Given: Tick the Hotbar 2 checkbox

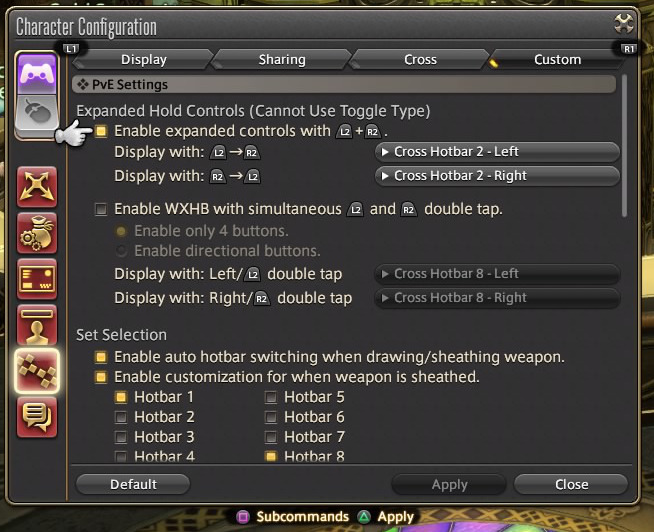Looking at the screenshot, I should 121,417.
